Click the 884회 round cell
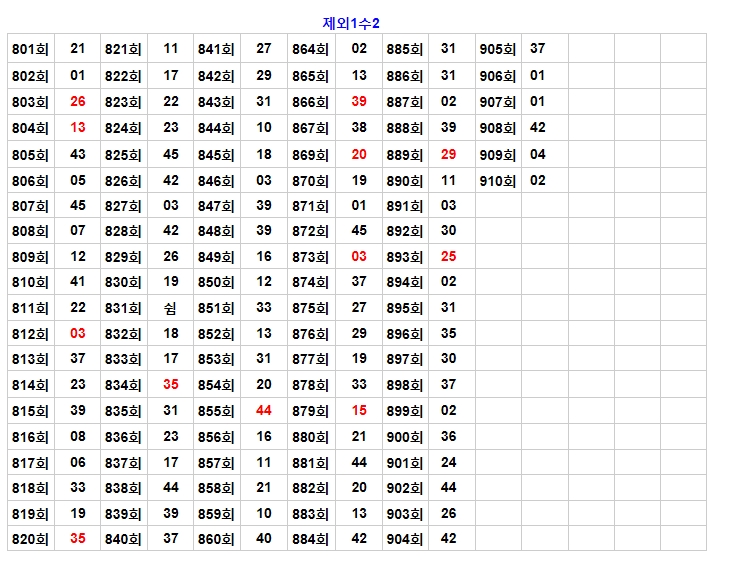729x574 pixels. (x=310, y=539)
